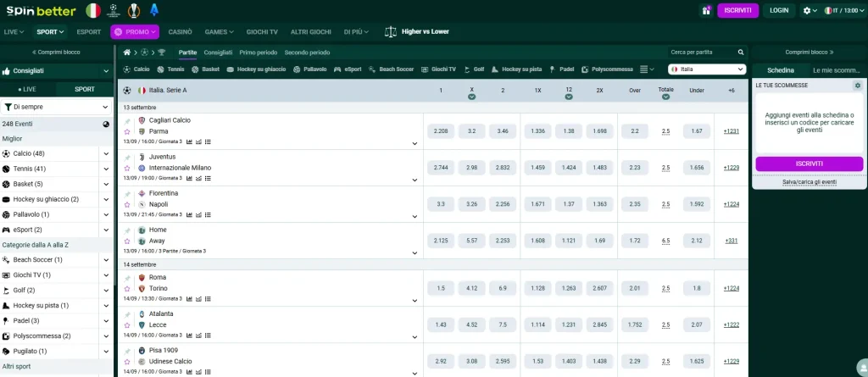868x377 pixels.
Task: Open the Champions League logo shortcut
Action: coord(114,10)
